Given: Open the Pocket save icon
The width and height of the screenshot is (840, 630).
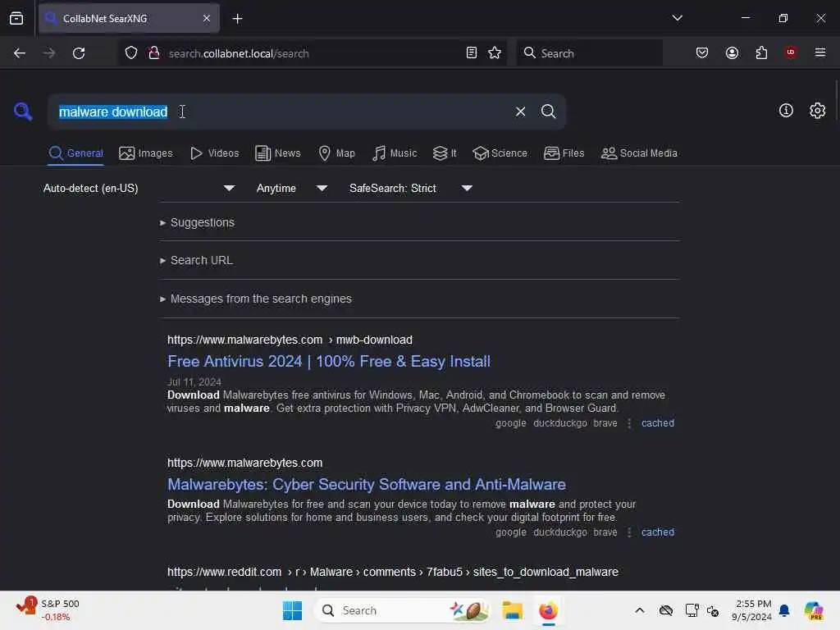Looking at the screenshot, I should 702,52.
